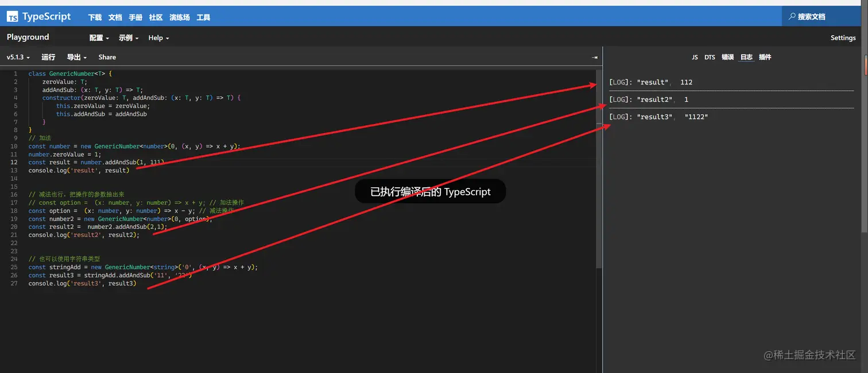The image size is (868, 373).
Task: Go to the 手册 handbook page
Action: (x=135, y=17)
